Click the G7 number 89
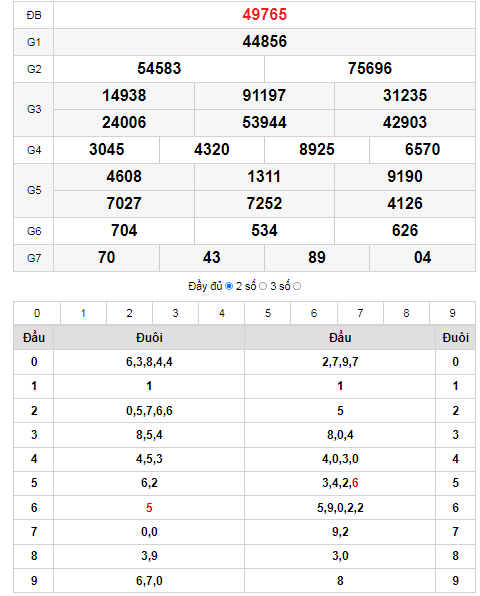This screenshot has height=596, width=480. [317, 257]
